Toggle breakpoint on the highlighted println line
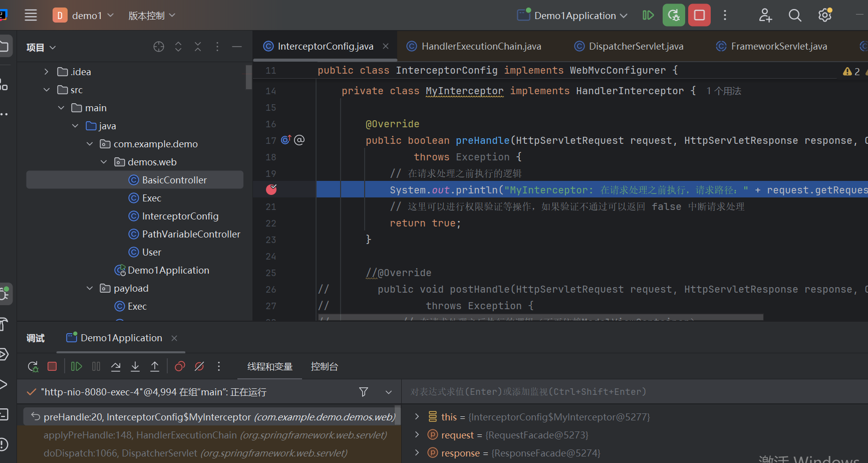This screenshot has height=463, width=868. tap(271, 189)
